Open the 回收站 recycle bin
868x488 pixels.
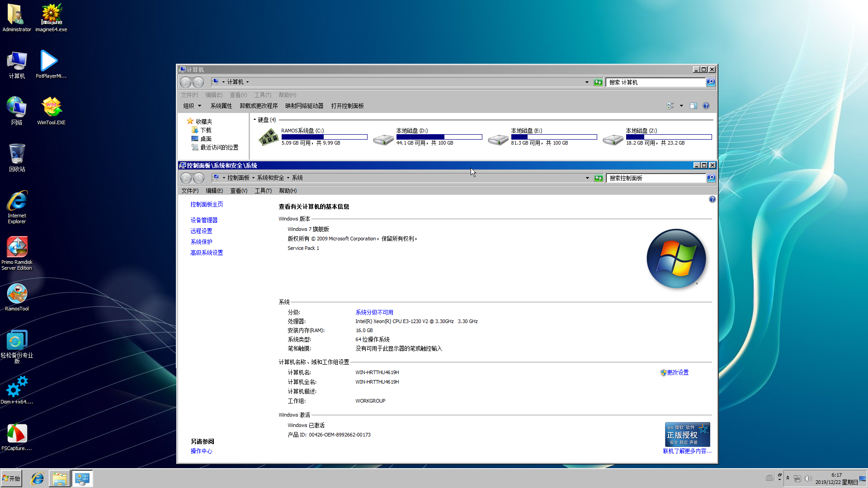pos(17,157)
